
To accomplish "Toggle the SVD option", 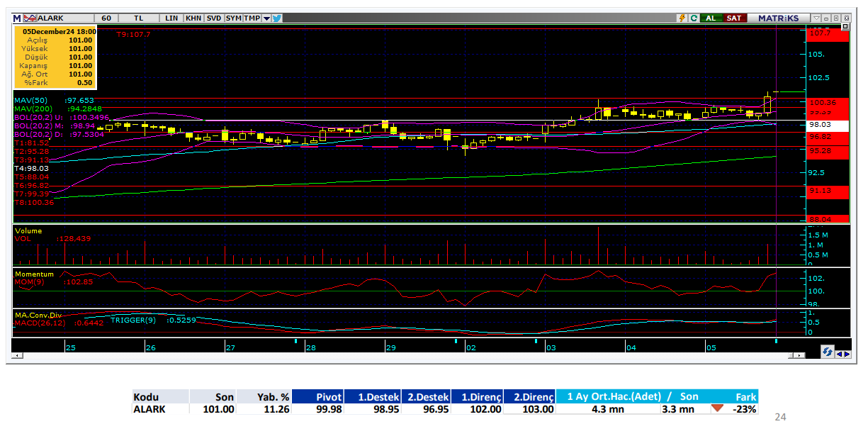I will [x=213, y=18].
